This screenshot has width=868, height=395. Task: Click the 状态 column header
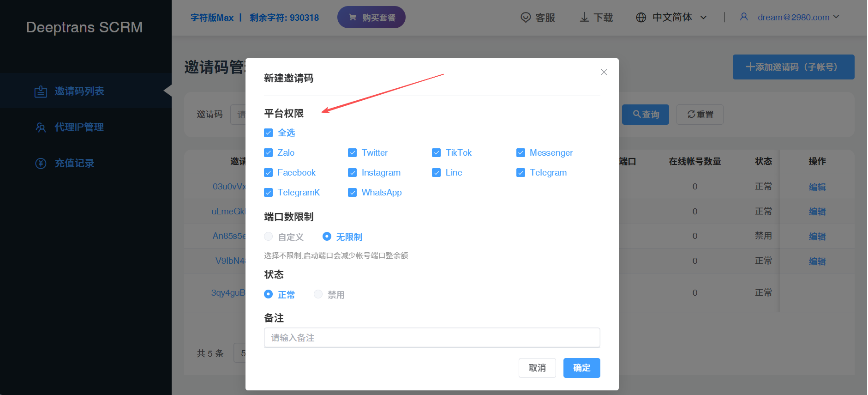763,161
